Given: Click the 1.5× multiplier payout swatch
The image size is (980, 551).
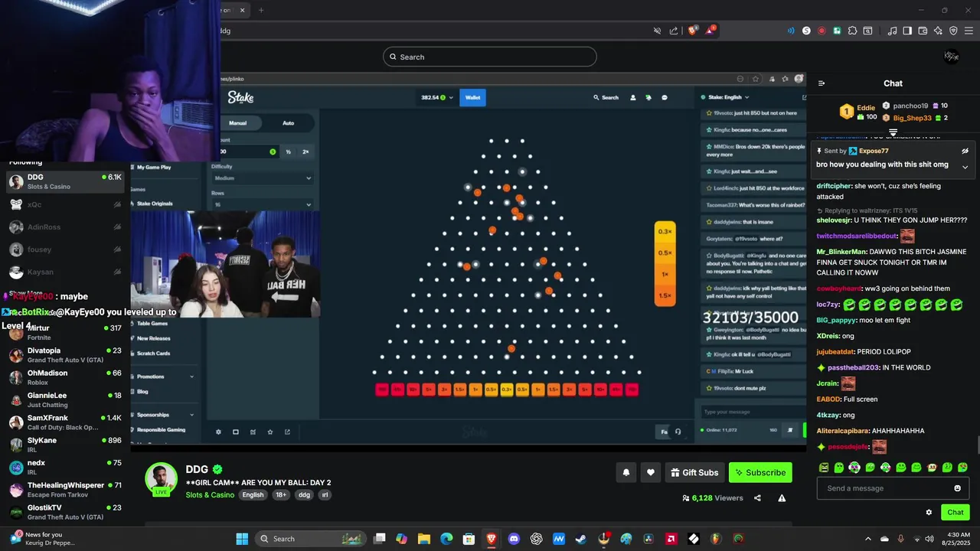Looking at the screenshot, I should [x=665, y=295].
